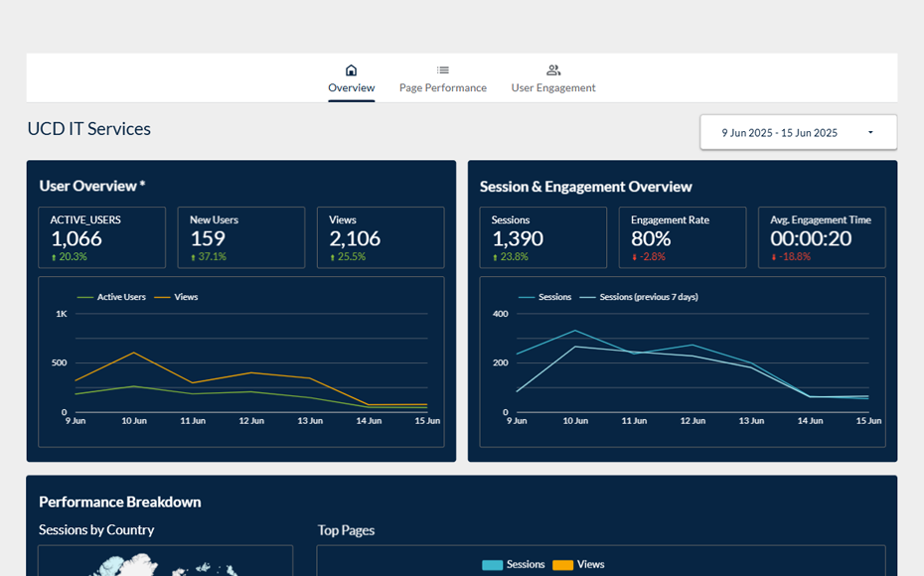
Task: Switch to the Page Performance tab
Action: tap(442, 87)
